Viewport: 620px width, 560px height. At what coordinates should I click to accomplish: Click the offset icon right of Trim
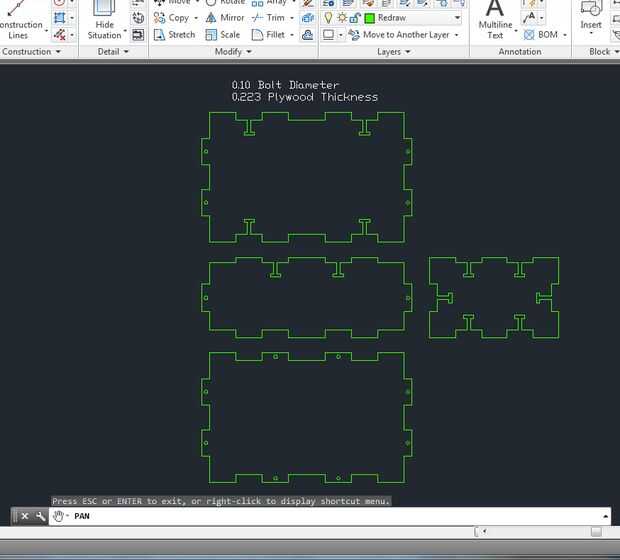pyautogui.click(x=307, y=18)
